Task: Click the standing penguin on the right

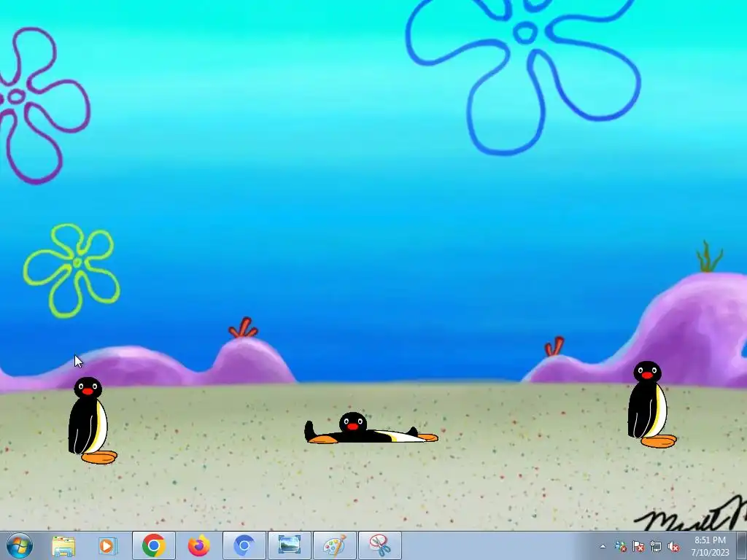Action: (651, 404)
